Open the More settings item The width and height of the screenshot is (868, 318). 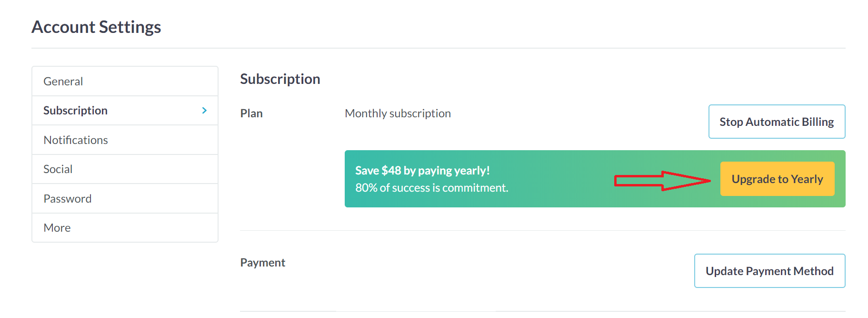click(x=57, y=228)
